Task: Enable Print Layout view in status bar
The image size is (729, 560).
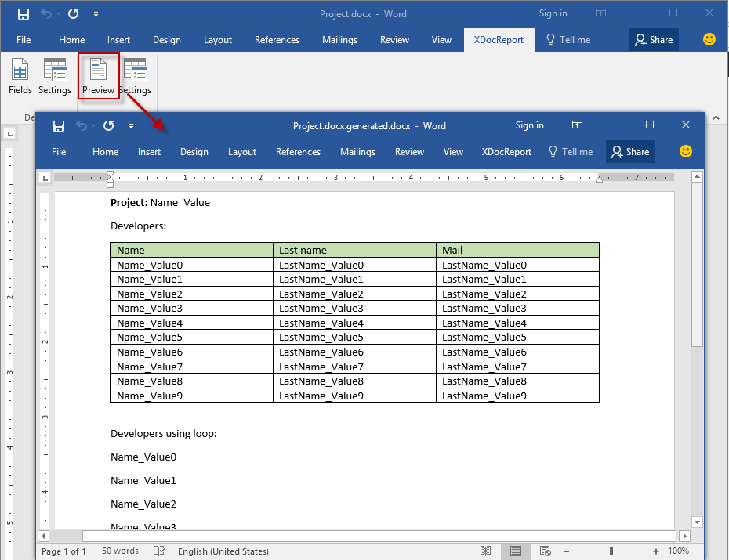Action: (516, 551)
